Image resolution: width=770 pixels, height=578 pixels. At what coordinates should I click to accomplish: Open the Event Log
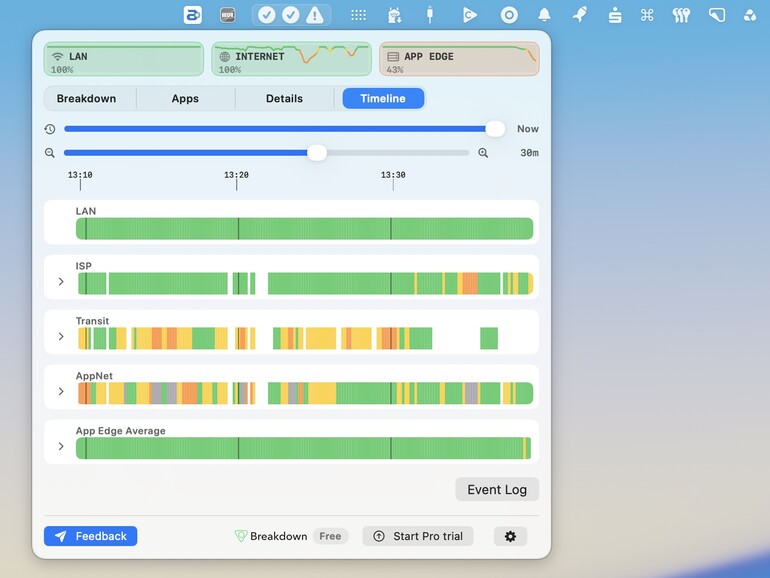(497, 490)
